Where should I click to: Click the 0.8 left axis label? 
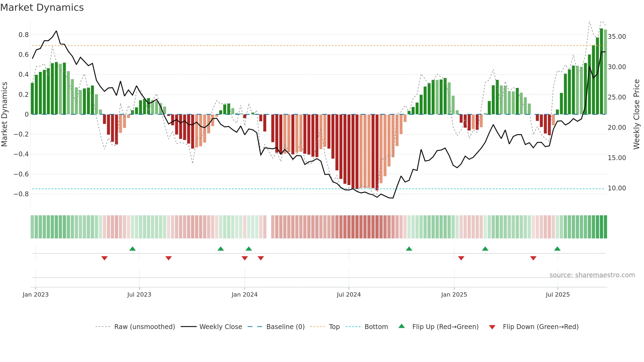pyautogui.click(x=24, y=35)
